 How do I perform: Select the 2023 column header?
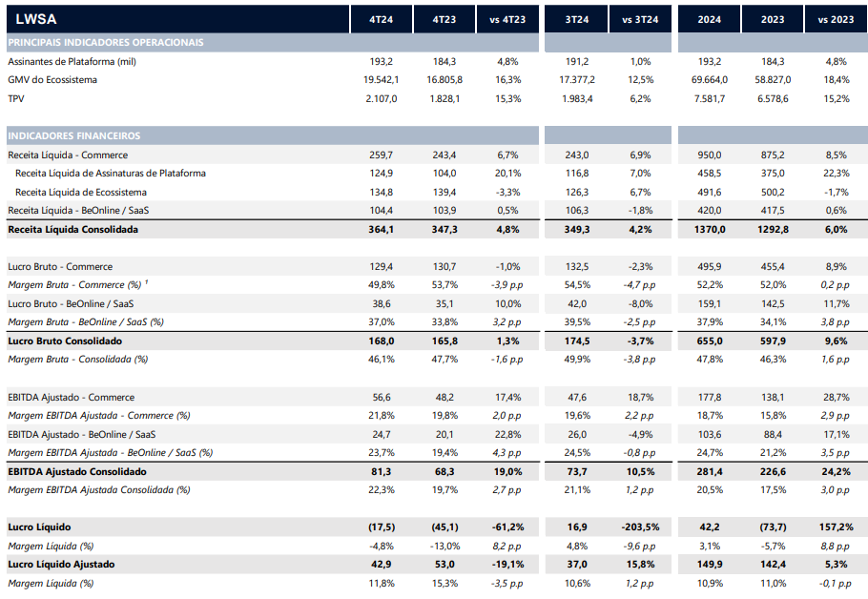click(773, 19)
